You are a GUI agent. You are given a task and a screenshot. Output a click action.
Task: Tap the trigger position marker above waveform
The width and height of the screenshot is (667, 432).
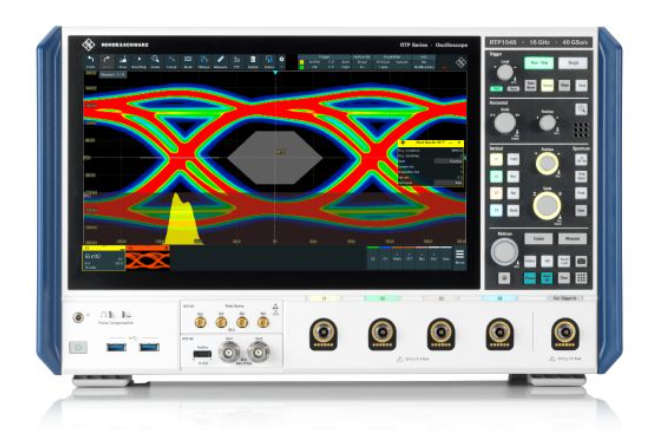click(275, 73)
